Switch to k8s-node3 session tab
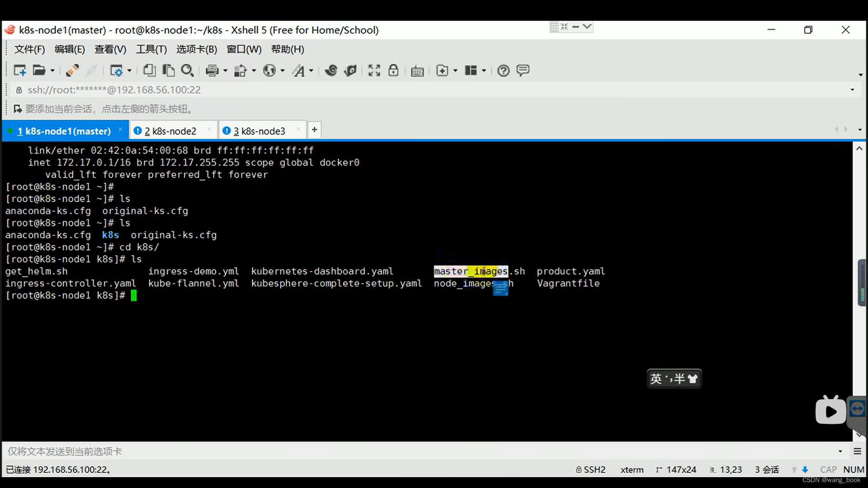This screenshot has height=488, width=868. pyautogui.click(x=260, y=131)
